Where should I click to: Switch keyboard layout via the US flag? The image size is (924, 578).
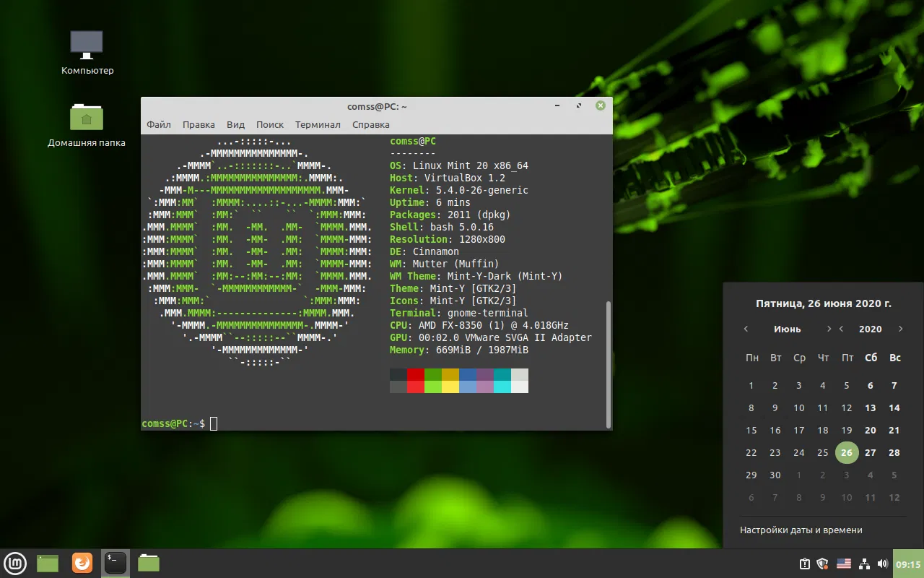point(843,563)
